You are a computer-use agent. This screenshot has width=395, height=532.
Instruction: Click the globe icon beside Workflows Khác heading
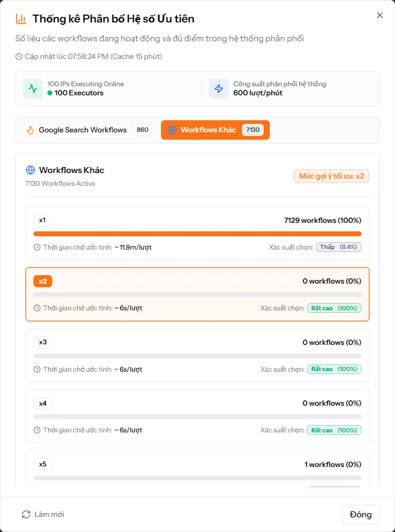pyautogui.click(x=30, y=170)
